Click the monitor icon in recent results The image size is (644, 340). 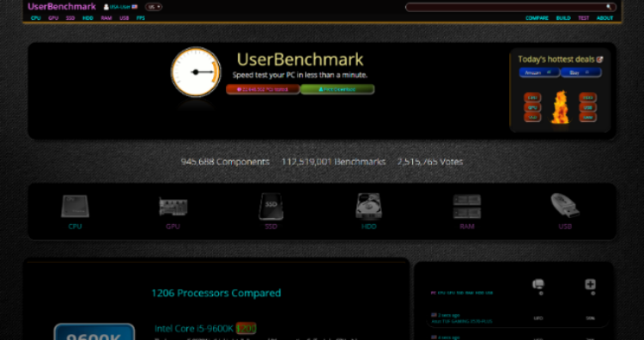pyautogui.click(x=538, y=283)
